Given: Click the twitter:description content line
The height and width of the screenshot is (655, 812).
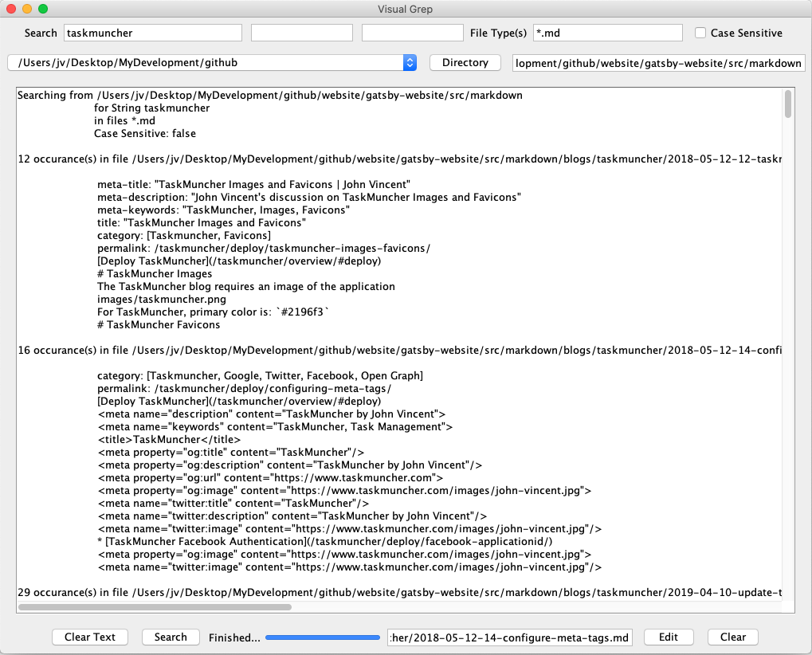Looking at the screenshot, I should [x=292, y=516].
